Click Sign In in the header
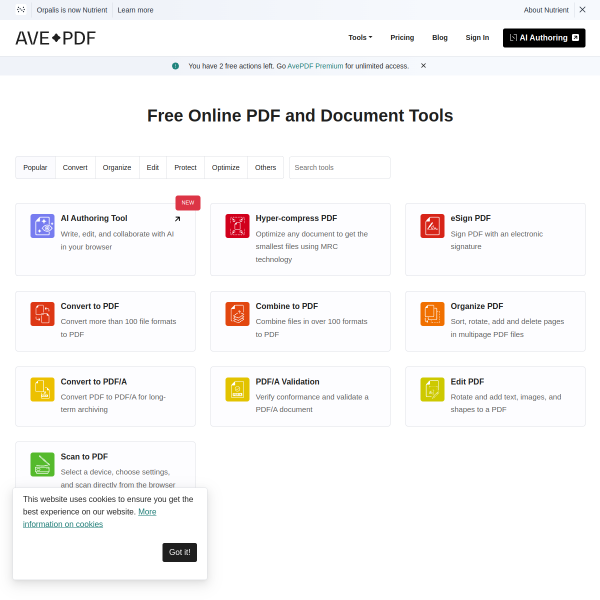Screen dimensions: 600x600 pos(477,38)
